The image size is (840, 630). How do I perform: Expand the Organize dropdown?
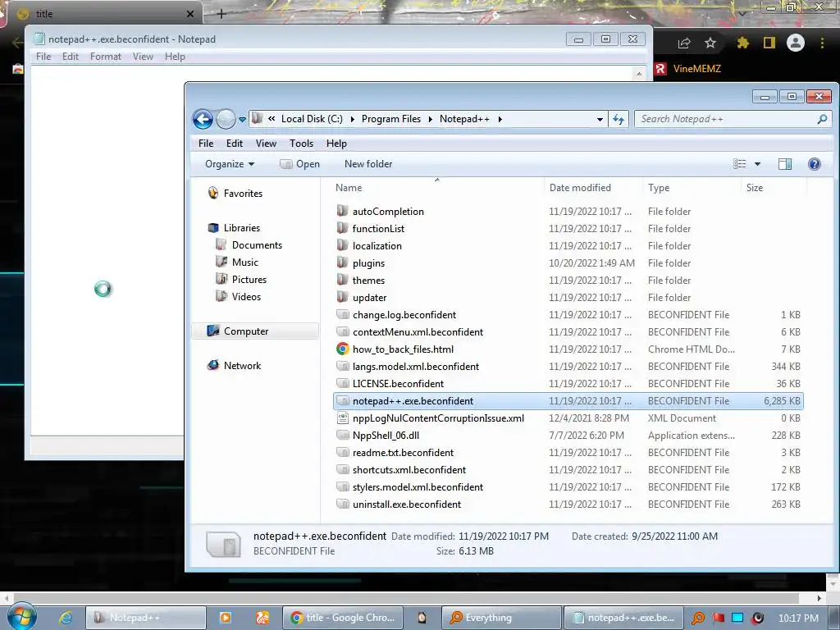230,164
